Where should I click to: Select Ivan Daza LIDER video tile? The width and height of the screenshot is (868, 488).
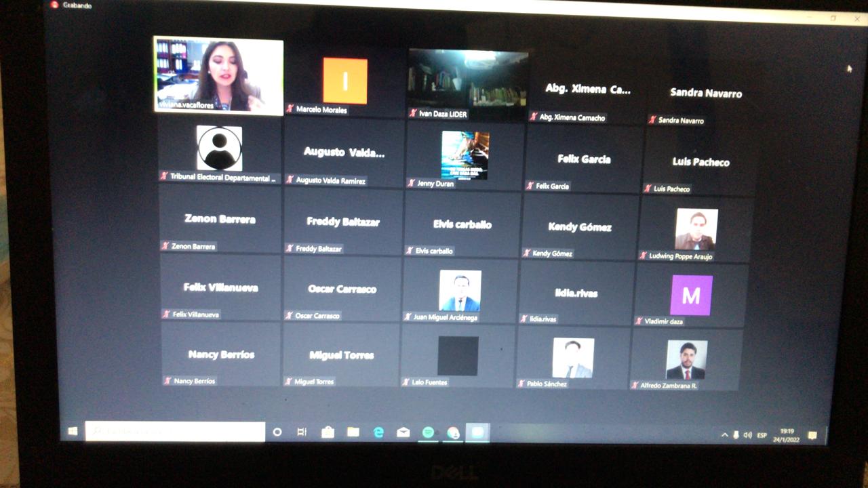click(x=467, y=83)
